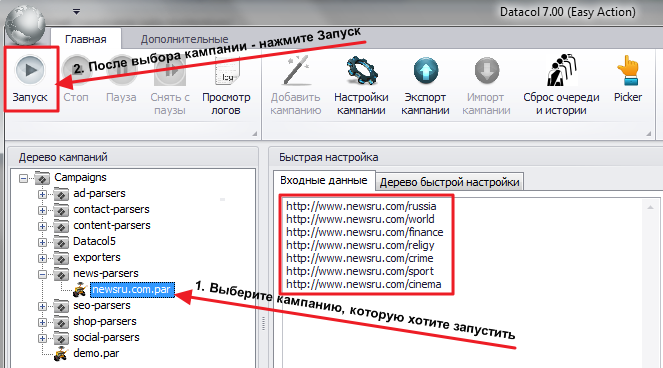Open campaign ribbon group dialog launcher
663x368 pixels.
coord(649,134)
